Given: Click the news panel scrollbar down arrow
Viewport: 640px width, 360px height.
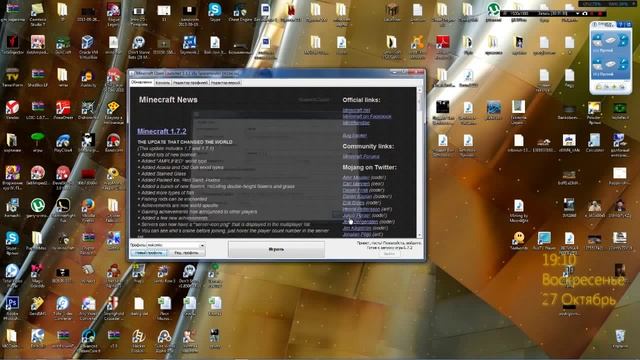Looking at the screenshot, I should 420,235.
